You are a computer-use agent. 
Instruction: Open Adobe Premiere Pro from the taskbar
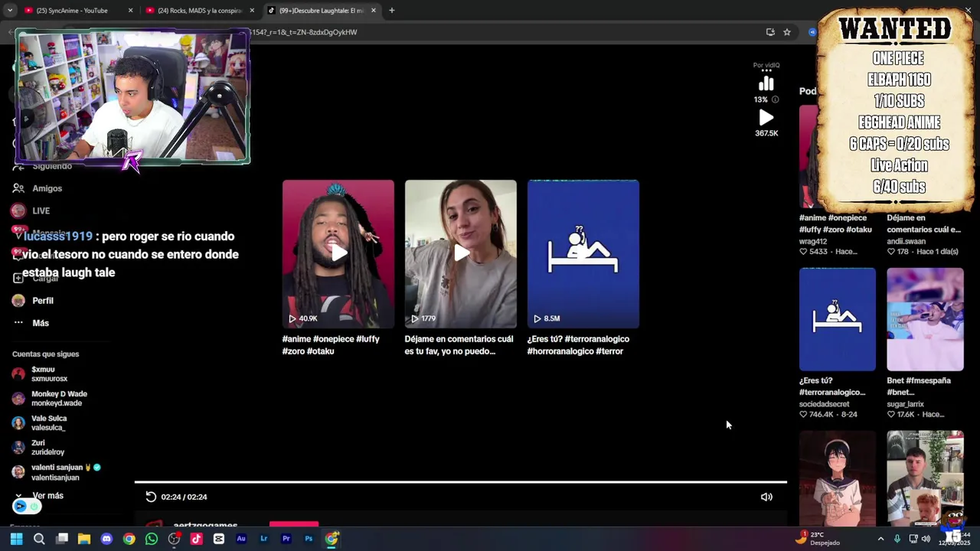tap(286, 539)
